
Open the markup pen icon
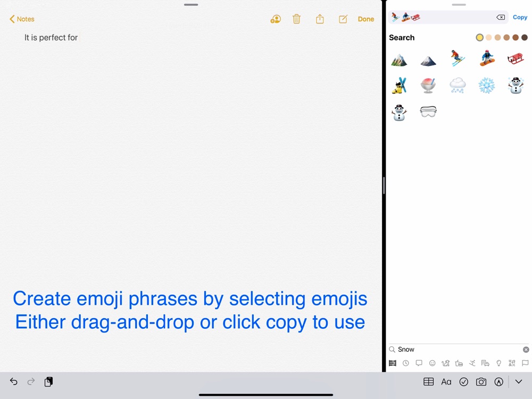click(x=499, y=381)
